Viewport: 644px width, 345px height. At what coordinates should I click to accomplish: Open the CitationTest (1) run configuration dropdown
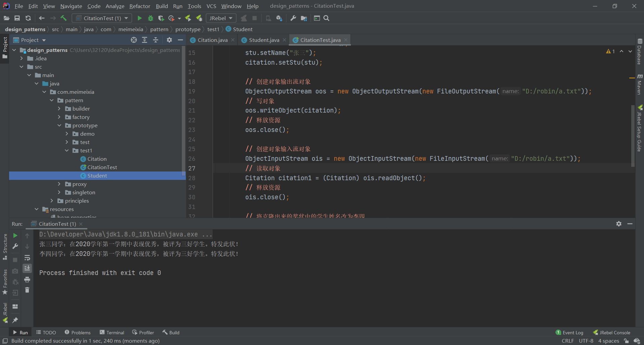(x=102, y=18)
